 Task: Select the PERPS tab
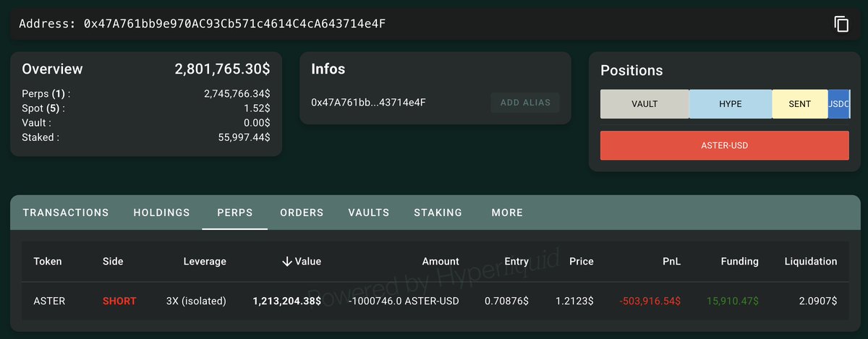pos(235,213)
